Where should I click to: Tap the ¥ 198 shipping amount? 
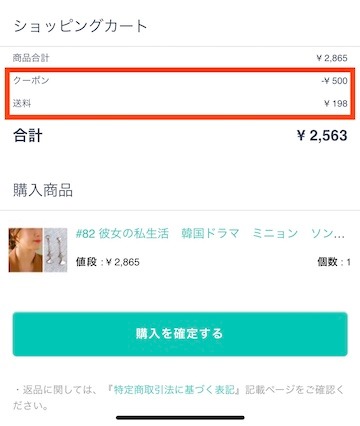336,103
